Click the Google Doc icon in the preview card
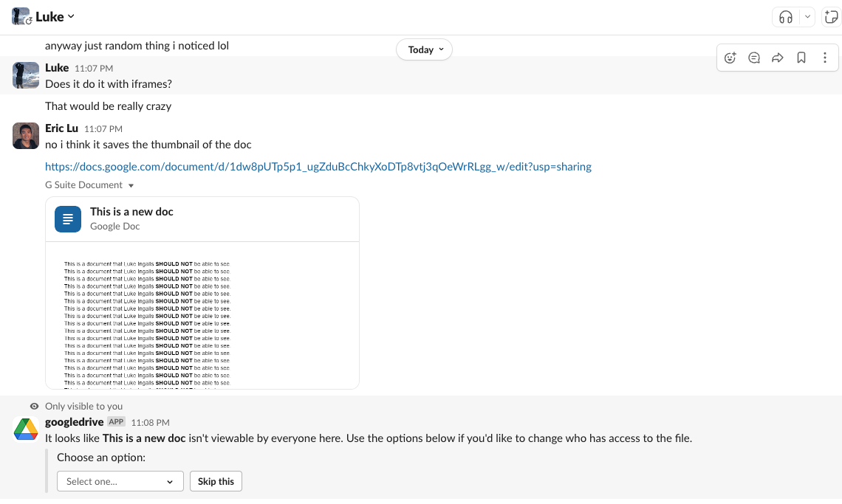The width and height of the screenshot is (842, 504). [67, 219]
